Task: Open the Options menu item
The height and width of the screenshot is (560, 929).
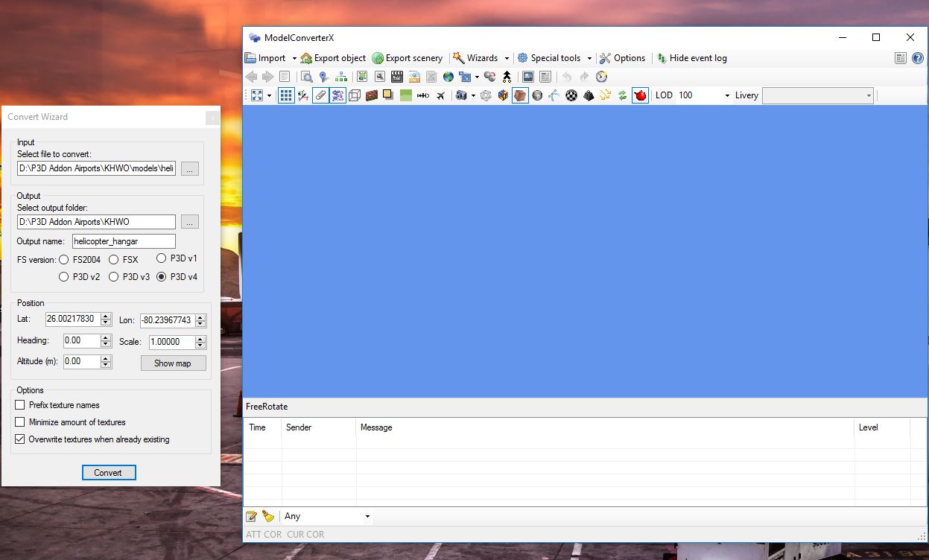Action: pyautogui.click(x=622, y=58)
